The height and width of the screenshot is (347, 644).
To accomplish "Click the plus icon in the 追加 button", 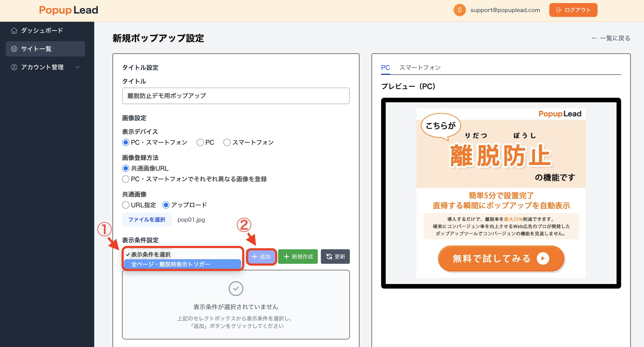I will pyautogui.click(x=254, y=257).
